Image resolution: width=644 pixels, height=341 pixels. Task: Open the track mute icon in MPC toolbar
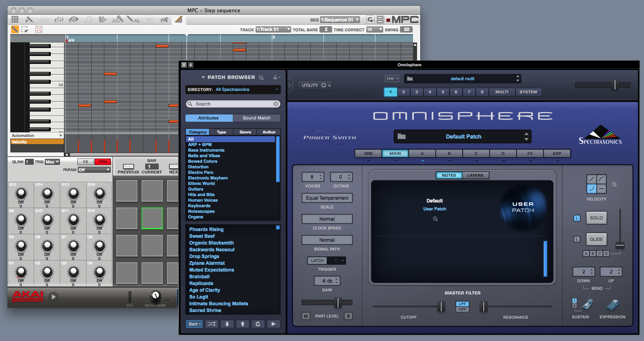[164, 19]
